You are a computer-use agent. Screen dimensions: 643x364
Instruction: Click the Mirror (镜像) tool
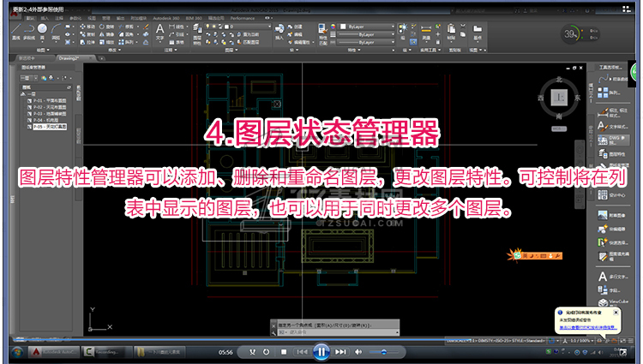click(107, 34)
